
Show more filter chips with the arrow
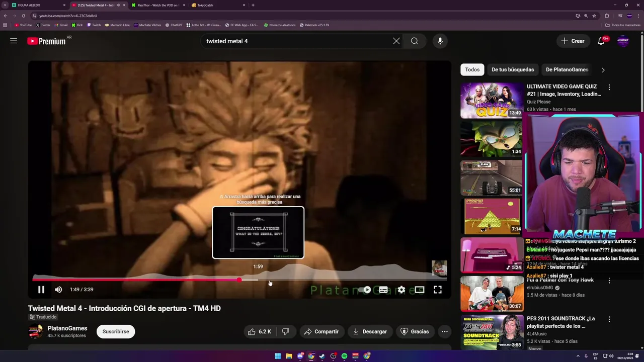603,70
